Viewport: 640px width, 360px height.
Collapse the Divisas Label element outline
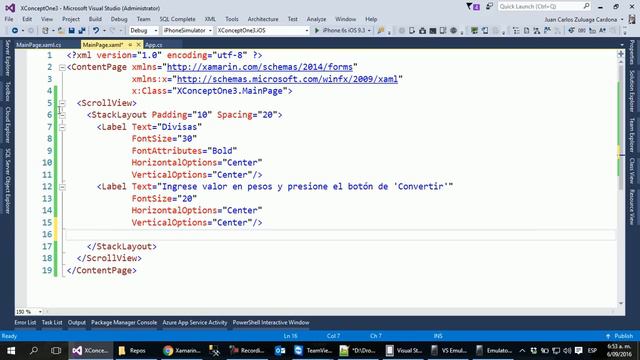click(62, 127)
